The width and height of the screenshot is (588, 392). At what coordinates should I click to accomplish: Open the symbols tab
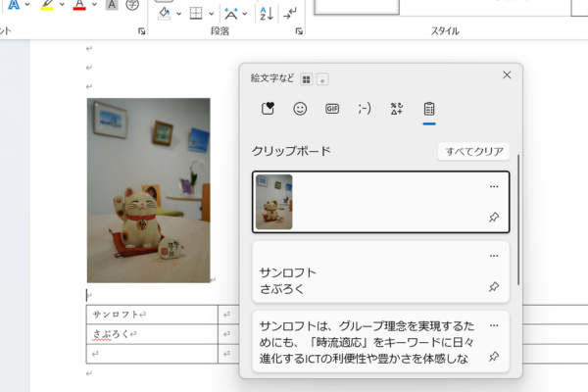397,109
